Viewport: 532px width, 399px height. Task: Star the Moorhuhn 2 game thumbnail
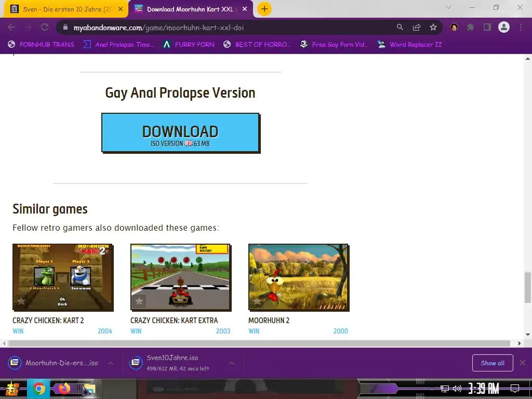coord(257,301)
